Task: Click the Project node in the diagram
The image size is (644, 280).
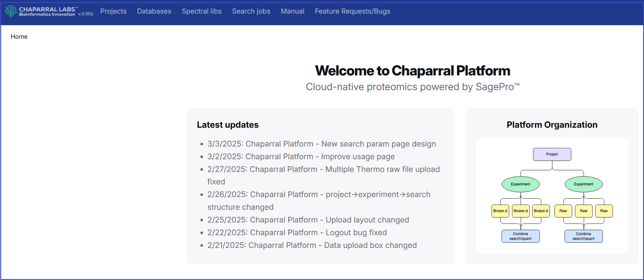Action: [552, 154]
